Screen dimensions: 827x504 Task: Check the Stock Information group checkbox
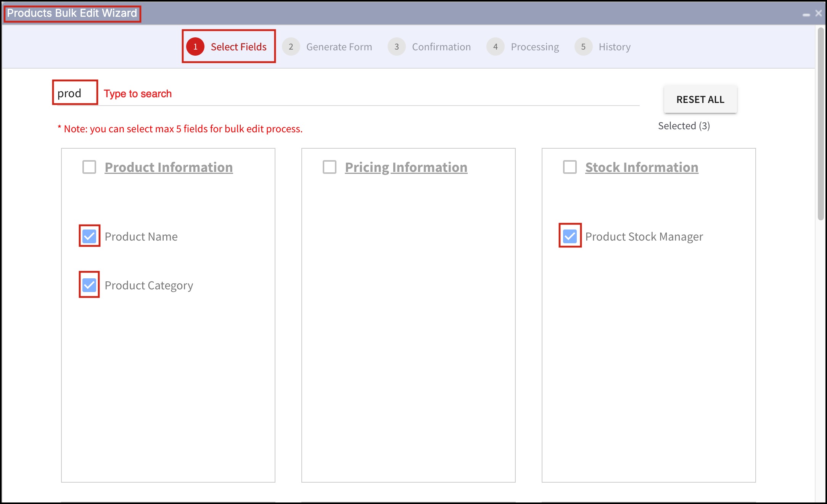click(570, 167)
